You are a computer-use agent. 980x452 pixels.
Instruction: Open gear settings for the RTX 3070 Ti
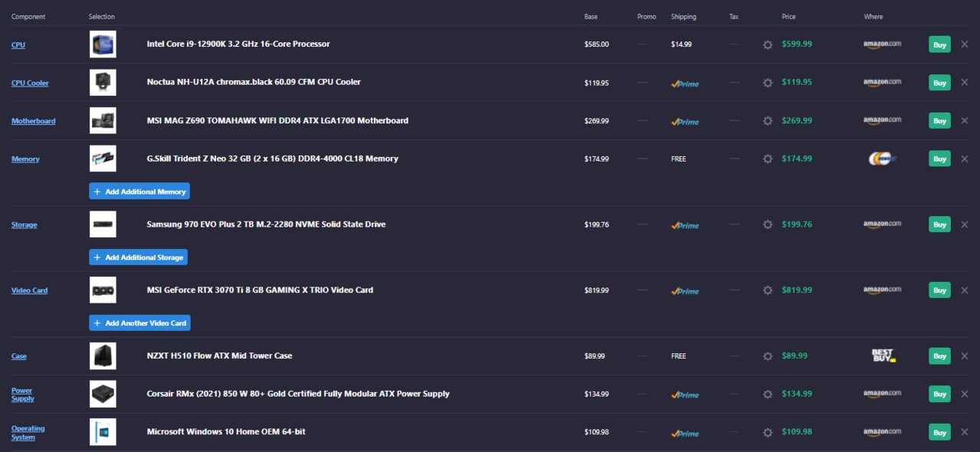point(768,290)
